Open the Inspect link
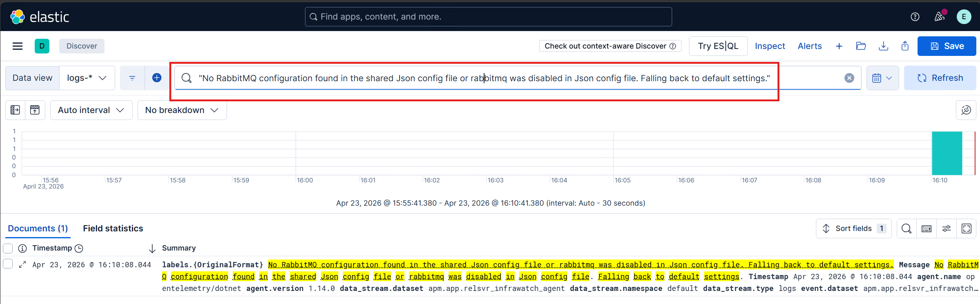980x304 pixels. (x=770, y=46)
